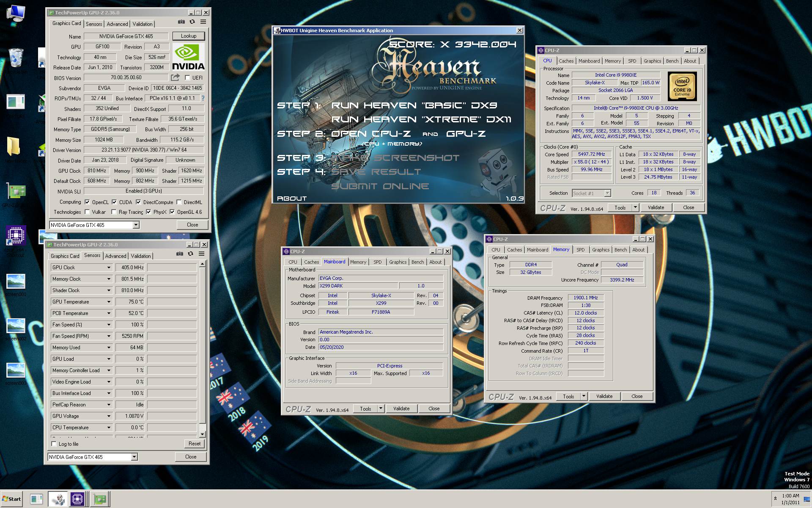Switch to Advanced tab in top GPU-Z window

(x=117, y=24)
